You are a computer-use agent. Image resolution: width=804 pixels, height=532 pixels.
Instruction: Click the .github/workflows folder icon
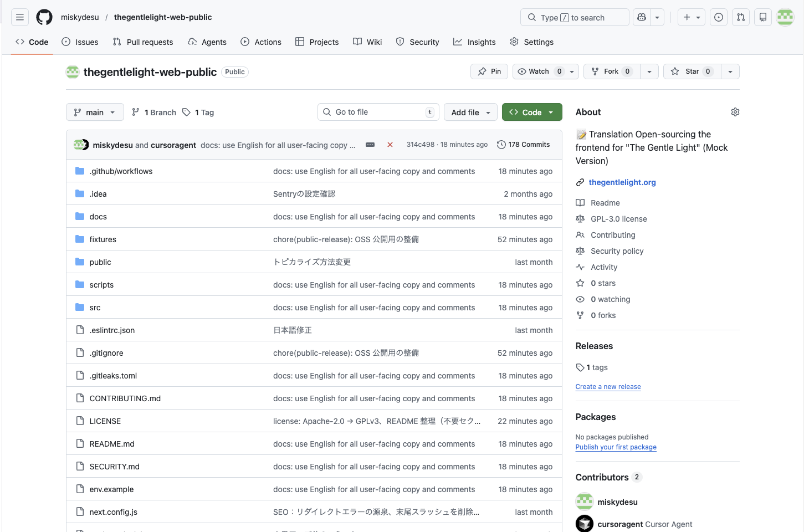point(80,171)
